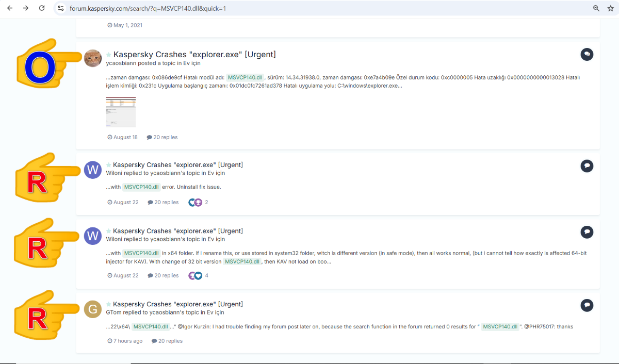Click the star beside the x64 folder reply title

click(109, 231)
